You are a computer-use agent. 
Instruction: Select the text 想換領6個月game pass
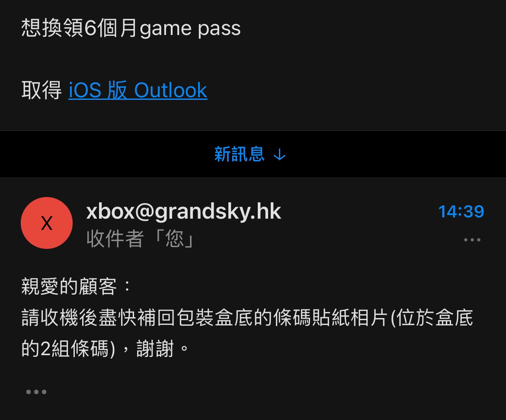pos(131,28)
